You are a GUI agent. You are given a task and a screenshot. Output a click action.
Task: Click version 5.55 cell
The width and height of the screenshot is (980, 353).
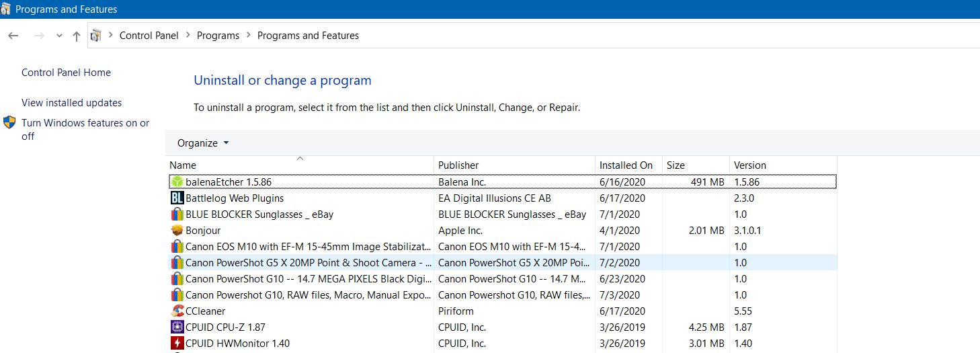point(743,311)
